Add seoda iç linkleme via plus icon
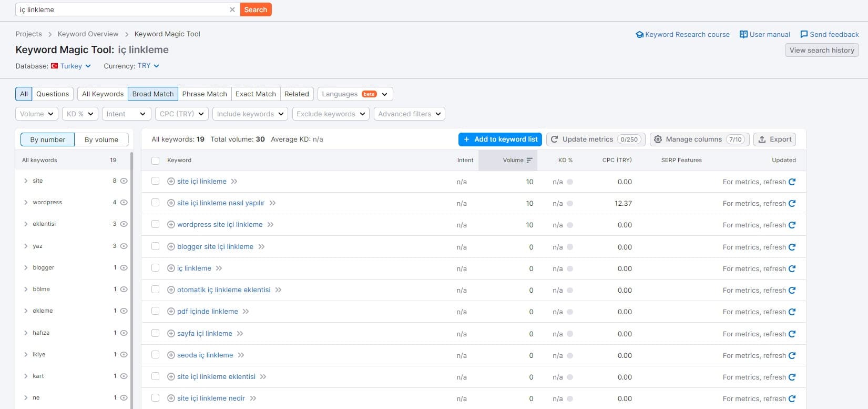 171,355
